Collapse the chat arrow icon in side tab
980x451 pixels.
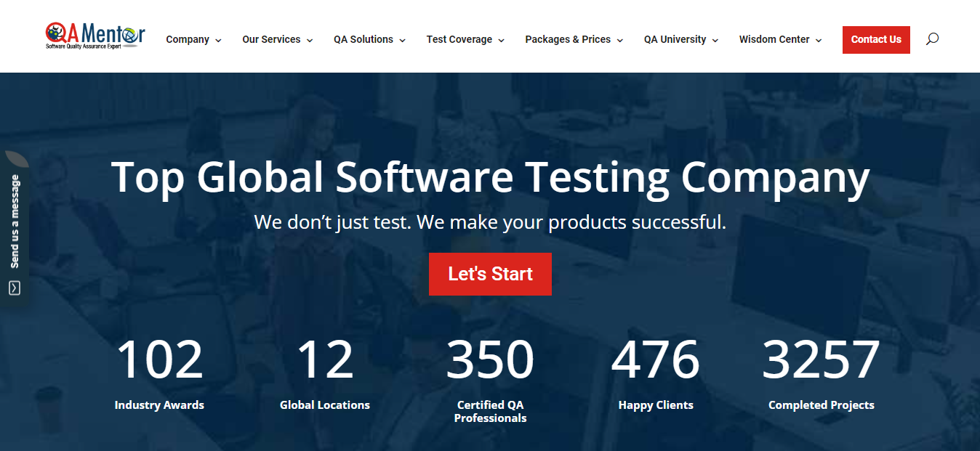(15, 288)
